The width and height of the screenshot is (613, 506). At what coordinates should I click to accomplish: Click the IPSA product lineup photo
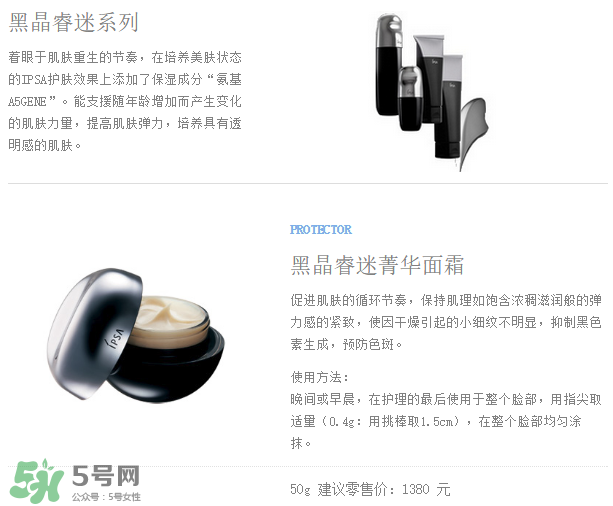(x=432, y=92)
